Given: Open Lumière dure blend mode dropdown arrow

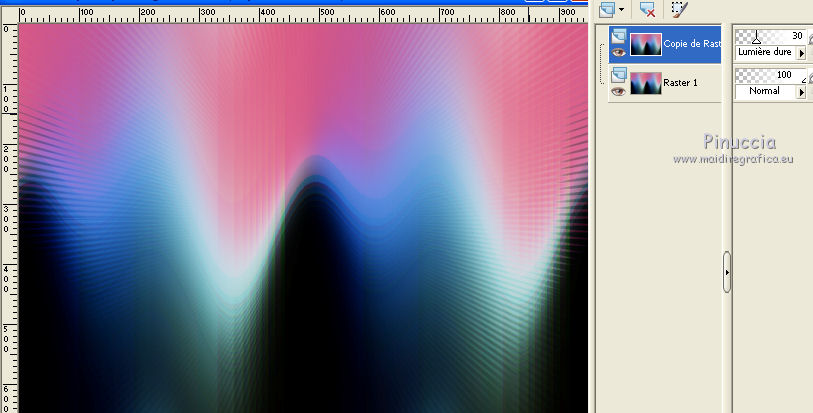Looking at the screenshot, I should [x=802, y=53].
